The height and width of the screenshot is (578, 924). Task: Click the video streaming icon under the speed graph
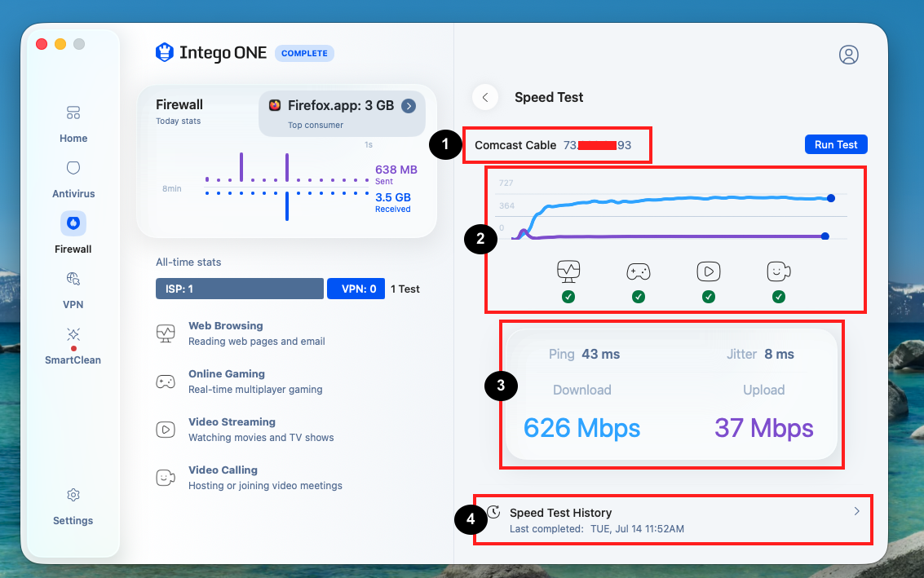(709, 271)
